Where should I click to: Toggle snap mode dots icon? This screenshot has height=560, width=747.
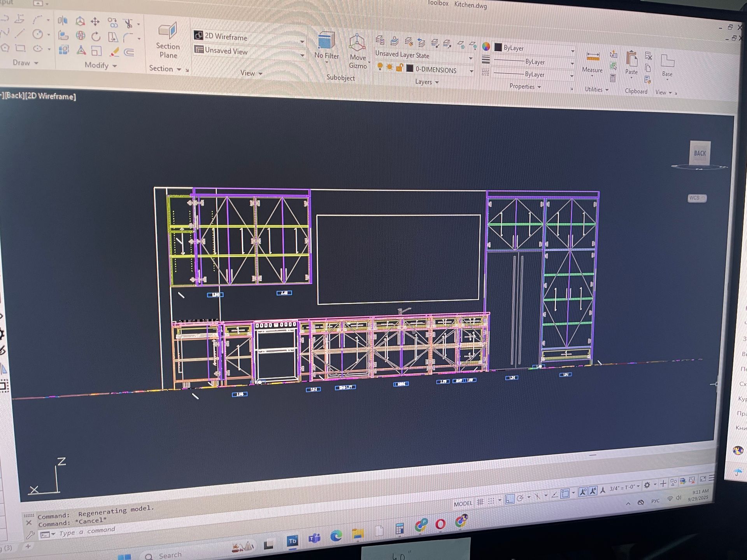pyautogui.click(x=491, y=501)
